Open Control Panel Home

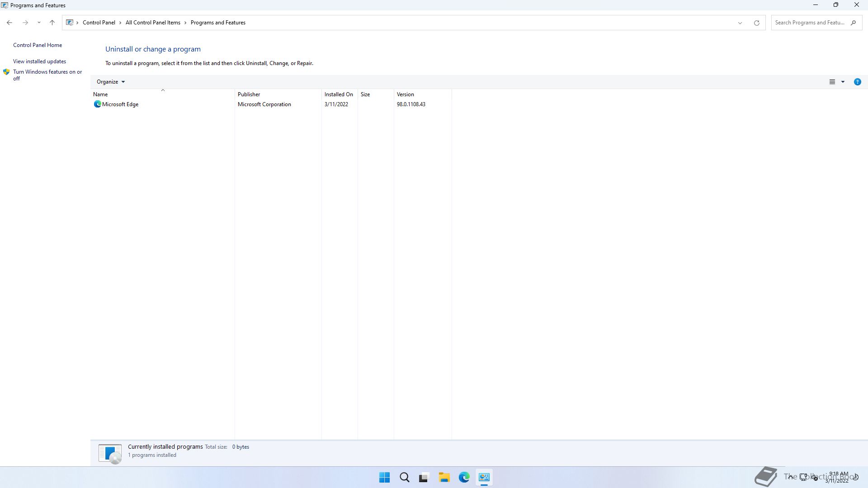[38, 45]
